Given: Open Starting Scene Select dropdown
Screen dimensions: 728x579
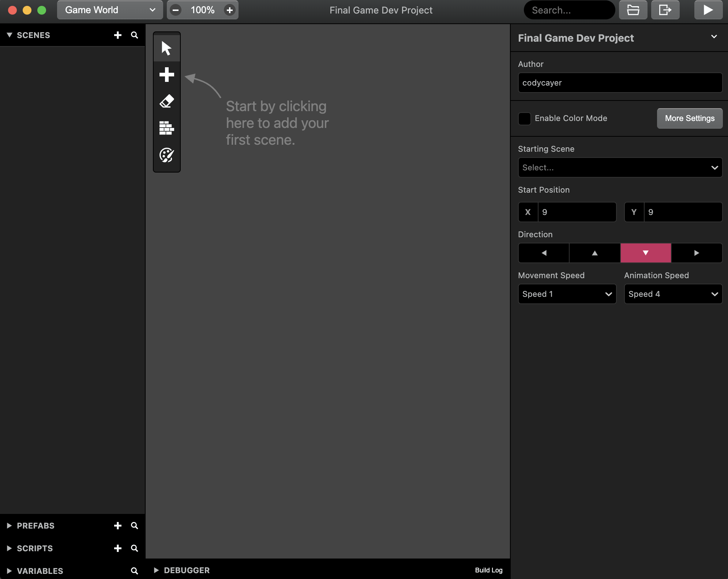Looking at the screenshot, I should coord(620,167).
